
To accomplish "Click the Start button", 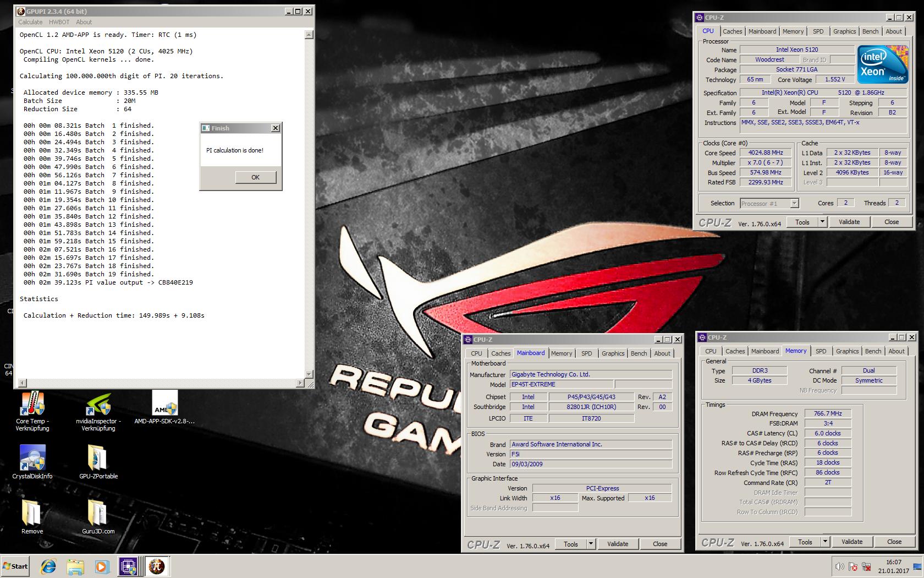I will coord(15,566).
